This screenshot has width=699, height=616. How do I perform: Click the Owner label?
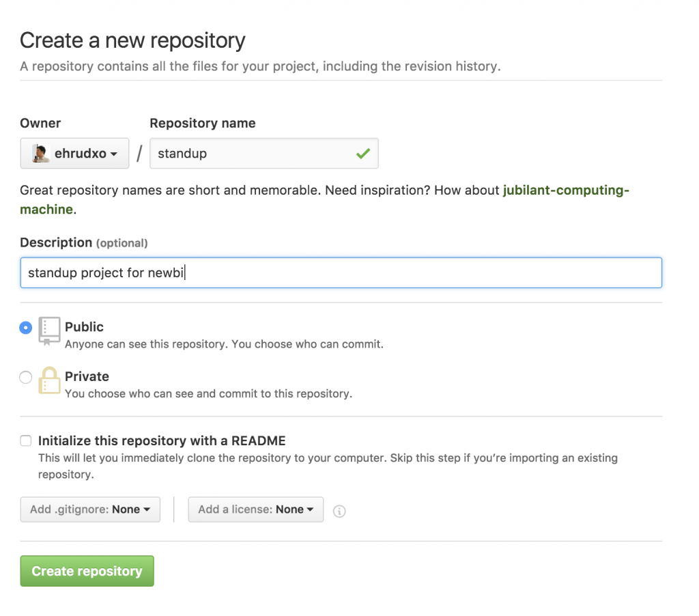40,123
